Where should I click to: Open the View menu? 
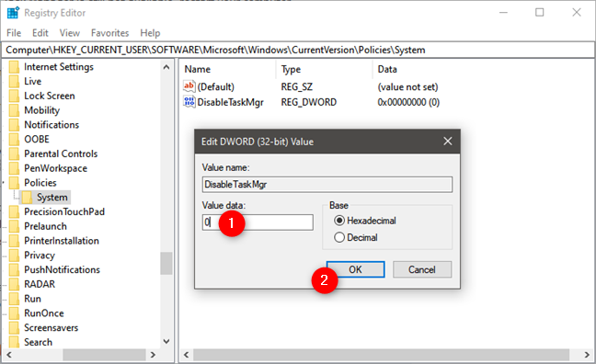click(70, 33)
